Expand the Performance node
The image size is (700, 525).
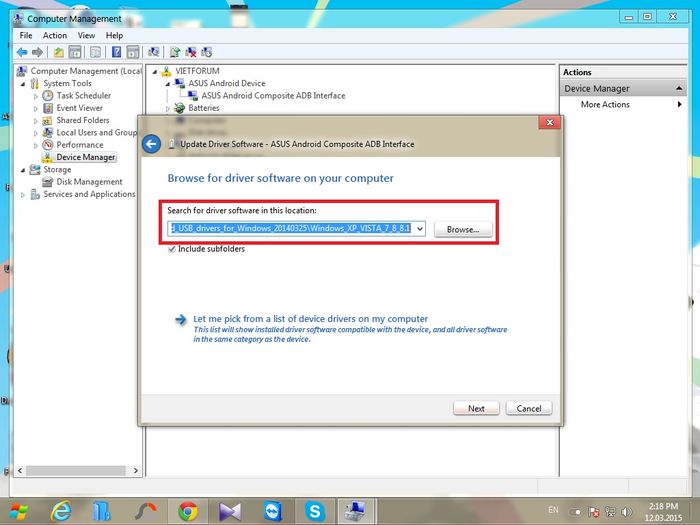tap(36, 145)
